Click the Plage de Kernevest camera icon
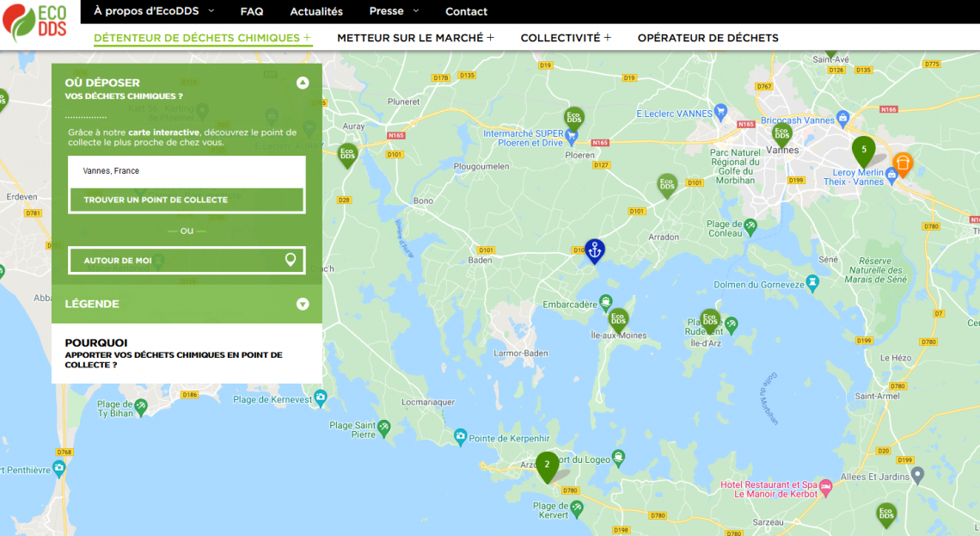The width and height of the screenshot is (980, 536). pos(320,398)
